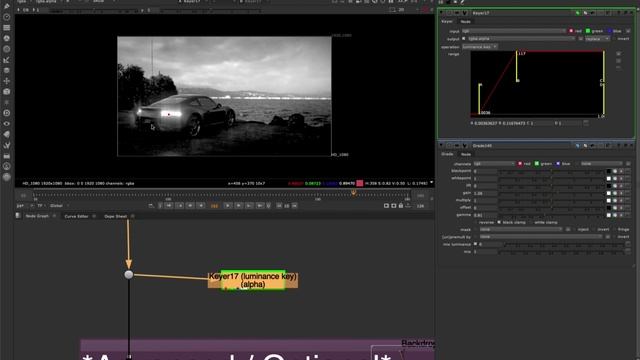Toggle Keyer17 output channel checkbox
The image size is (640, 360).
point(464,39)
